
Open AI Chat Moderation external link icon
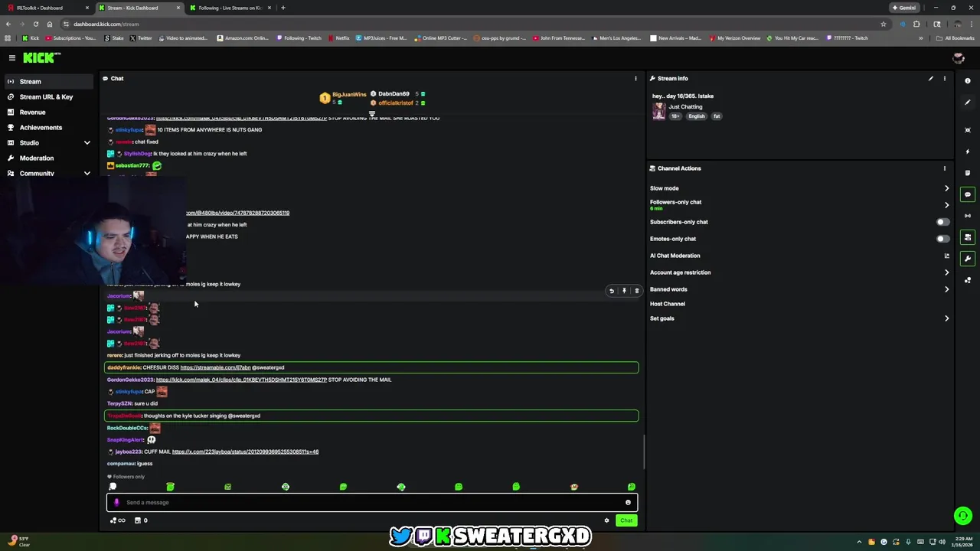[x=947, y=256]
